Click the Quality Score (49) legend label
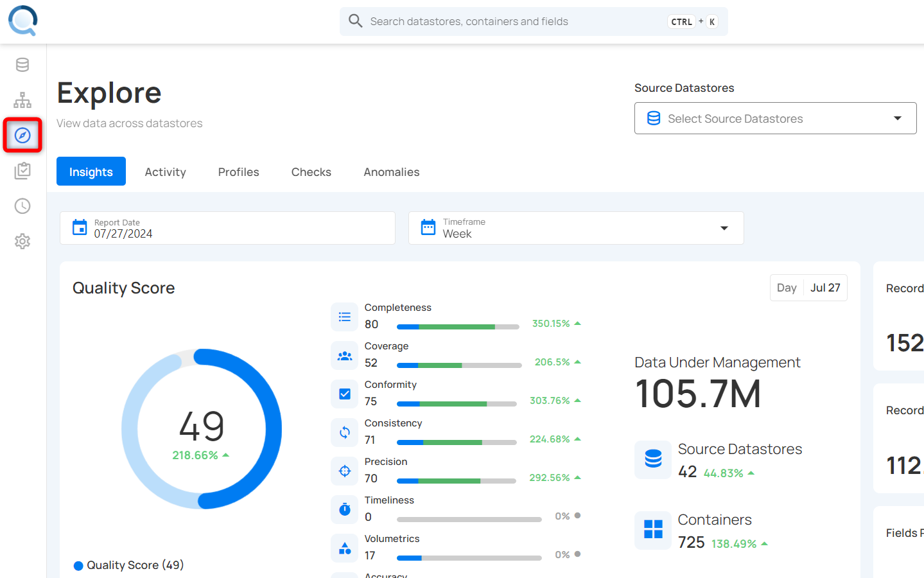This screenshot has width=924, height=578. pyautogui.click(x=135, y=565)
